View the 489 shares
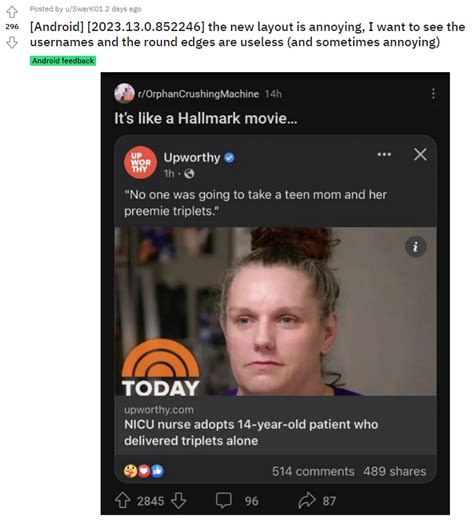The height and width of the screenshot is (522, 474). (394, 471)
